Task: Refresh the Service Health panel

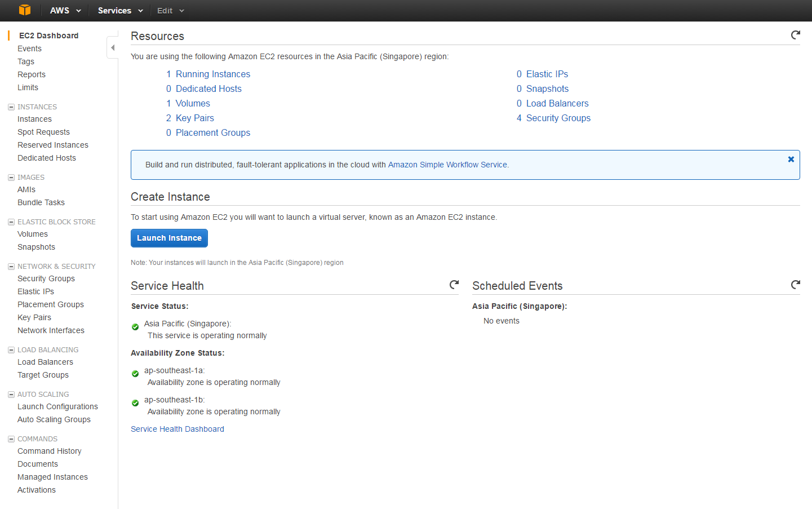Action: 454,285
